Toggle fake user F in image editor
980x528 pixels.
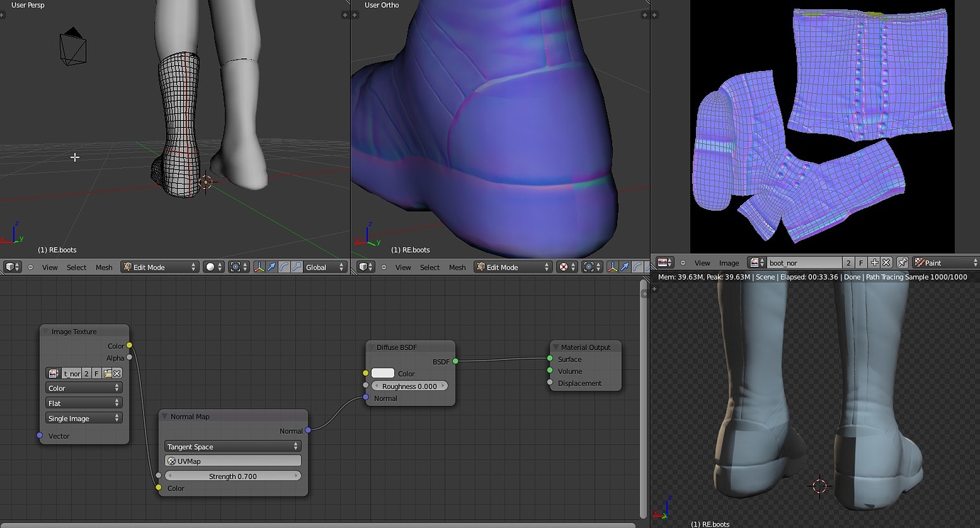(861, 263)
